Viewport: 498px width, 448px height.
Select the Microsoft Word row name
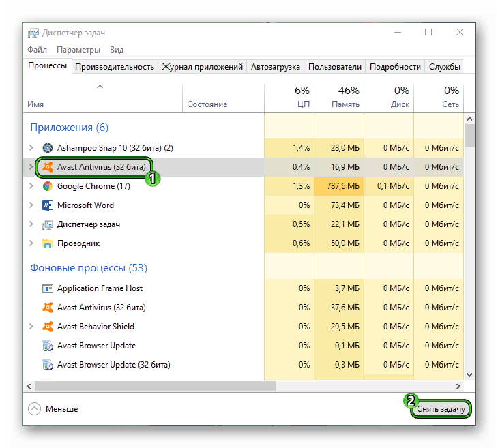(85, 205)
